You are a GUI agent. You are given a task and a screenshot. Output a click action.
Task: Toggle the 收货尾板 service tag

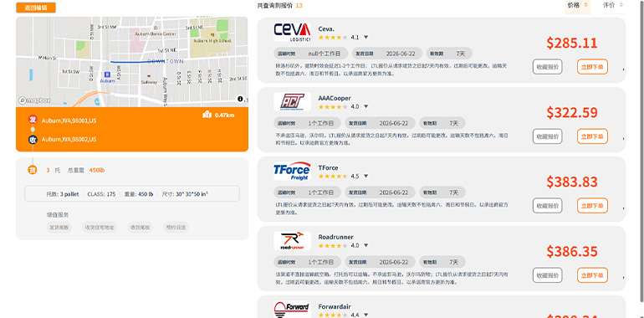point(140,227)
